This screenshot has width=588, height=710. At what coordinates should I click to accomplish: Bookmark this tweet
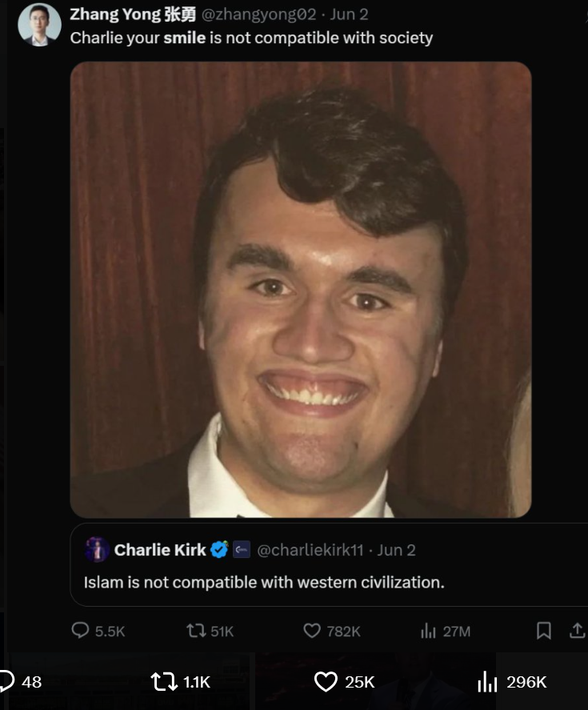click(544, 631)
